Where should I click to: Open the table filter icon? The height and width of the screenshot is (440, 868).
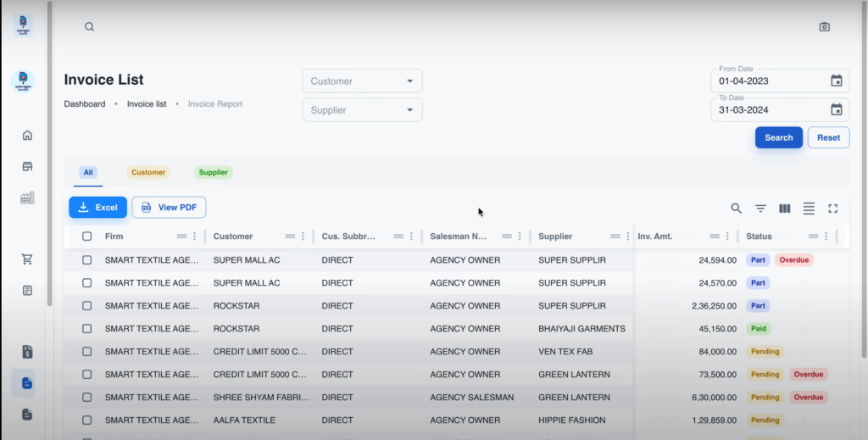coord(760,208)
